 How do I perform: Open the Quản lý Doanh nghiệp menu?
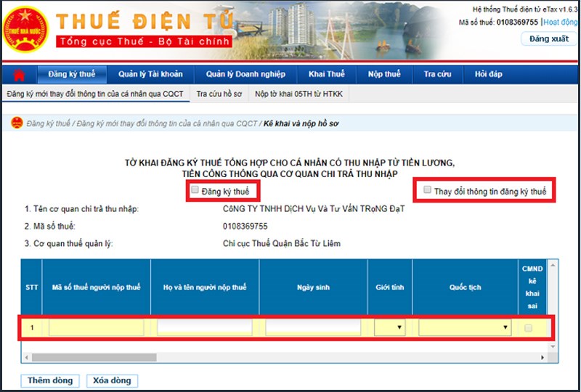click(245, 74)
